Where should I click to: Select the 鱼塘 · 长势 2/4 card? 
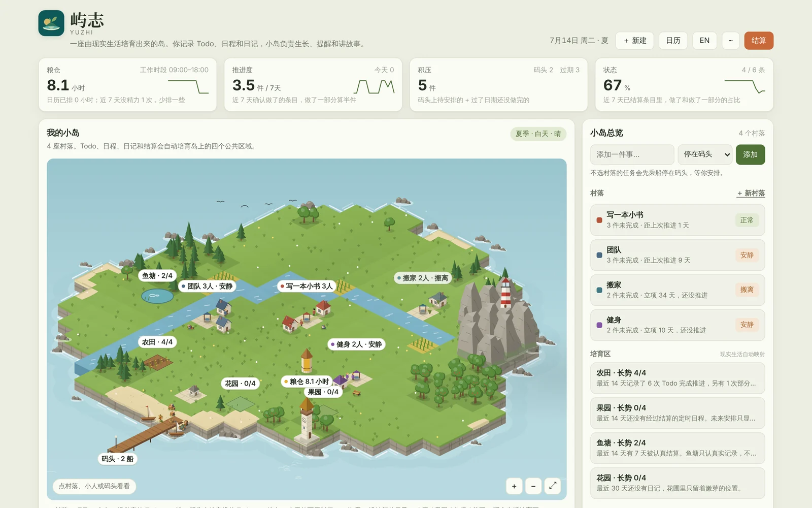678,448
